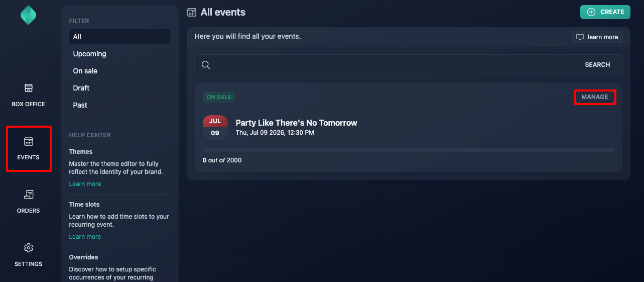Open the Settings gear icon

(29, 248)
